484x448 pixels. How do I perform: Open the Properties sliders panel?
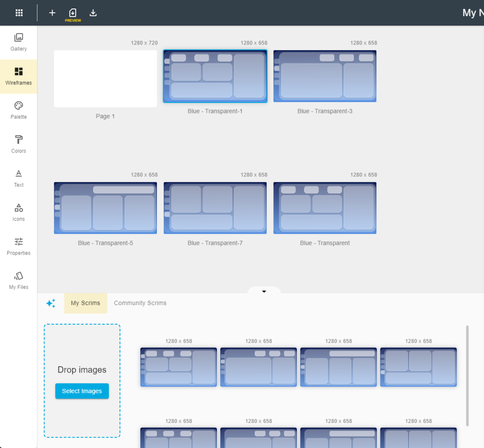(18, 246)
